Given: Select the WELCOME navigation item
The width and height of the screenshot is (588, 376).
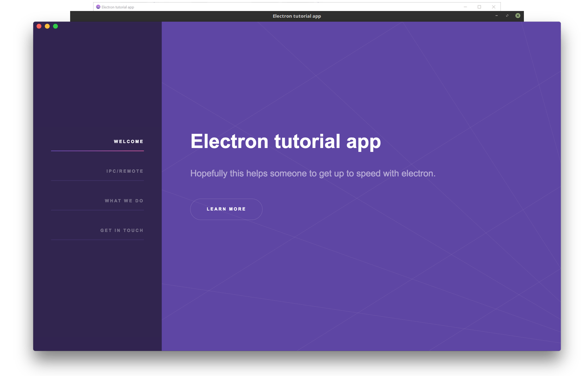Looking at the screenshot, I should 128,141.
